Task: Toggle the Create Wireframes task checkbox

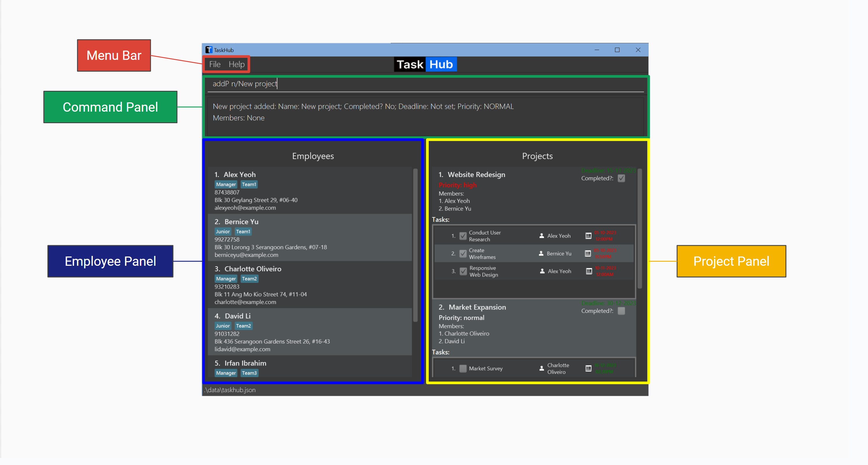Action: click(x=463, y=254)
